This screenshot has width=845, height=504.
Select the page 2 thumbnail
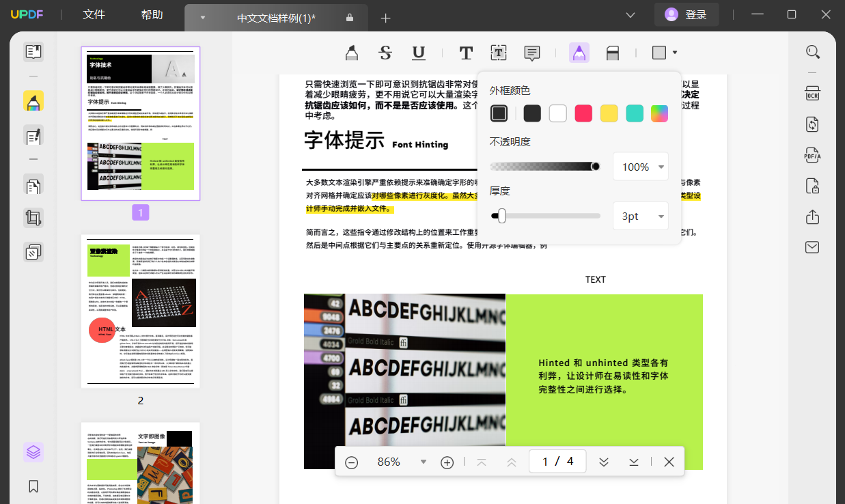point(141,311)
